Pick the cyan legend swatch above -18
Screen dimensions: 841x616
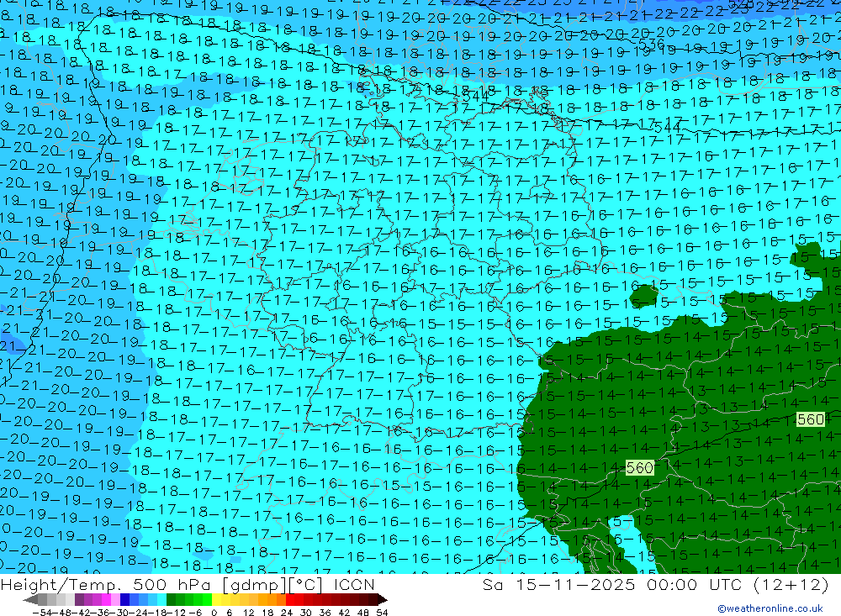162,599
